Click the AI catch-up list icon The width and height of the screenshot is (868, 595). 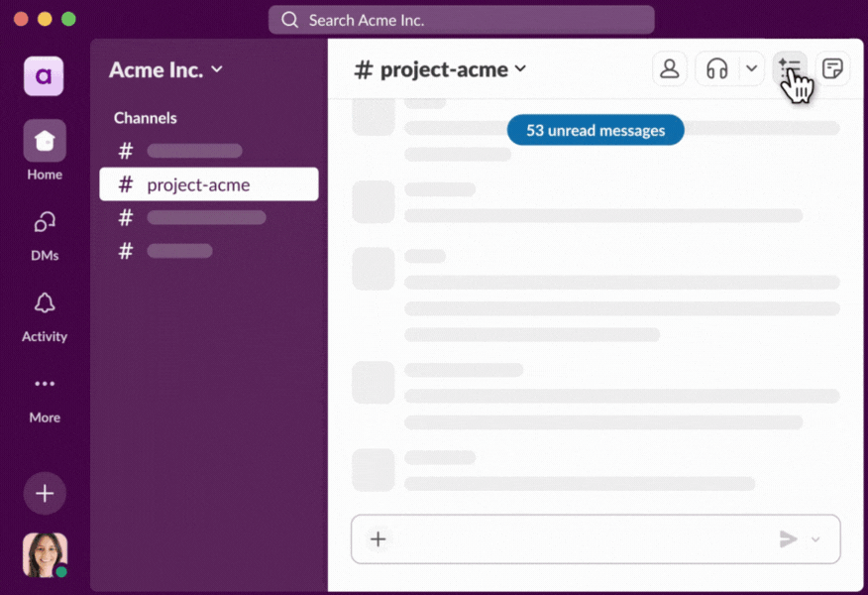click(789, 63)
